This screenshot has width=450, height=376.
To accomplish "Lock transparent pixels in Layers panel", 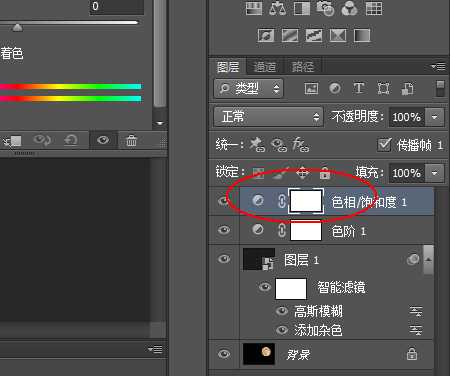I will point(258,173).
